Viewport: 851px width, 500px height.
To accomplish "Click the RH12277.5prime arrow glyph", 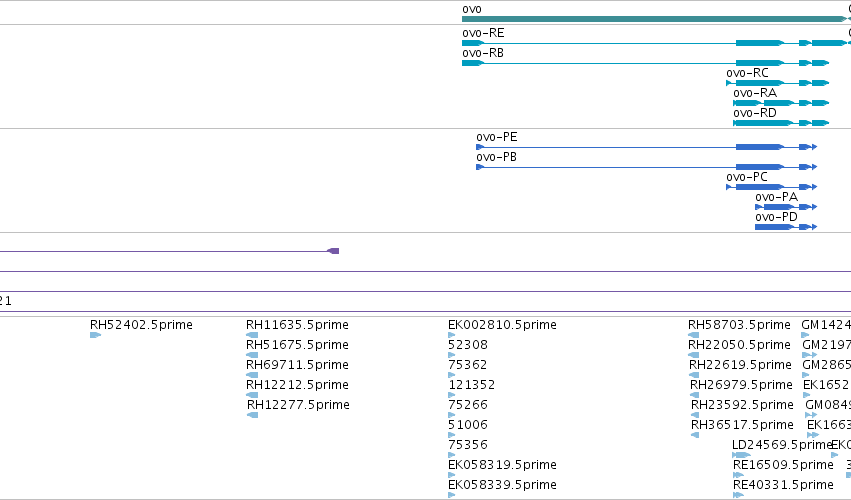I will click(252, 415).
